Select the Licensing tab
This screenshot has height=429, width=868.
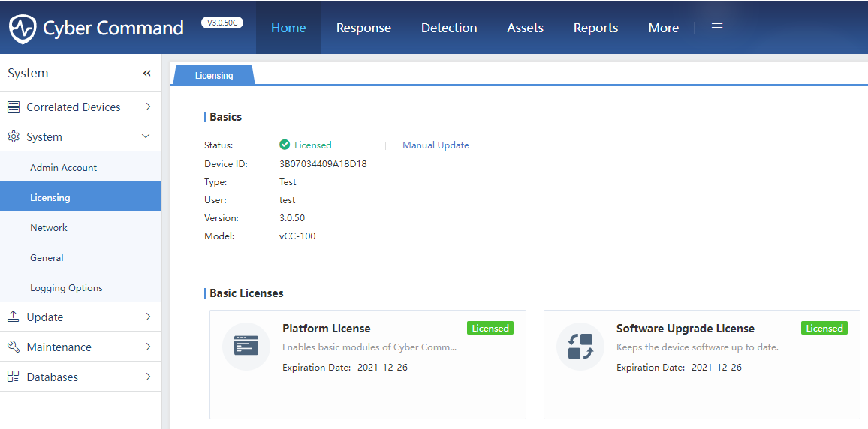[x=214, y=75]
